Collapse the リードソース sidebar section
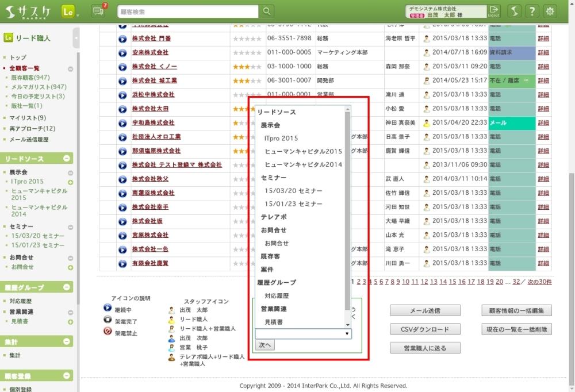The height and width of the screenshot is (392, 575). [x=67, y=158]
